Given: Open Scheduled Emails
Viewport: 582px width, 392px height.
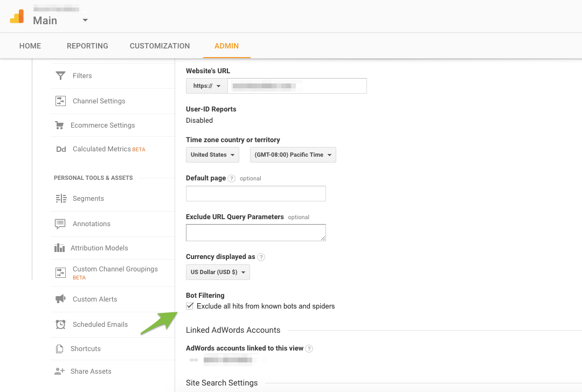Looking at the screenshot, I should tap(100, 325).
